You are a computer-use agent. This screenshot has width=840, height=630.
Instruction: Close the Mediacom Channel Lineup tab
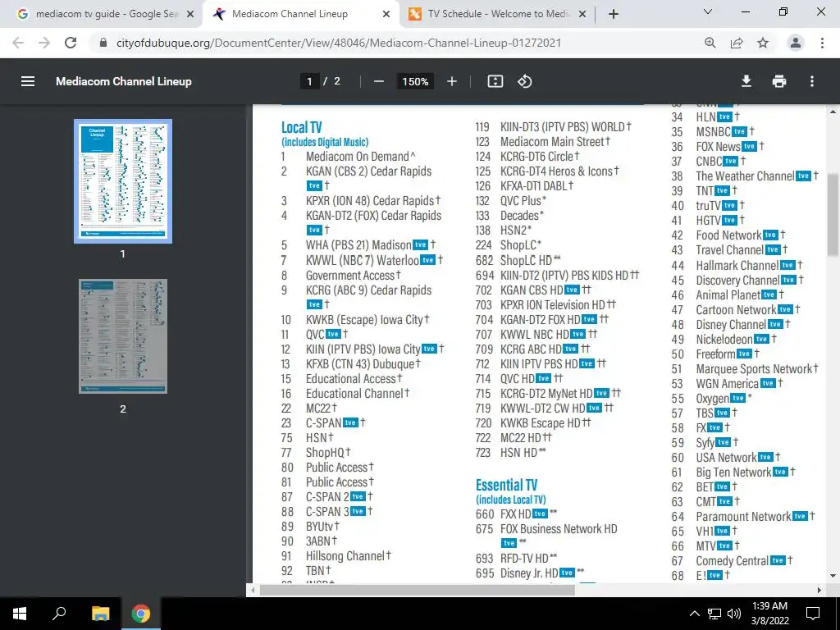click(x=386, y=15)
